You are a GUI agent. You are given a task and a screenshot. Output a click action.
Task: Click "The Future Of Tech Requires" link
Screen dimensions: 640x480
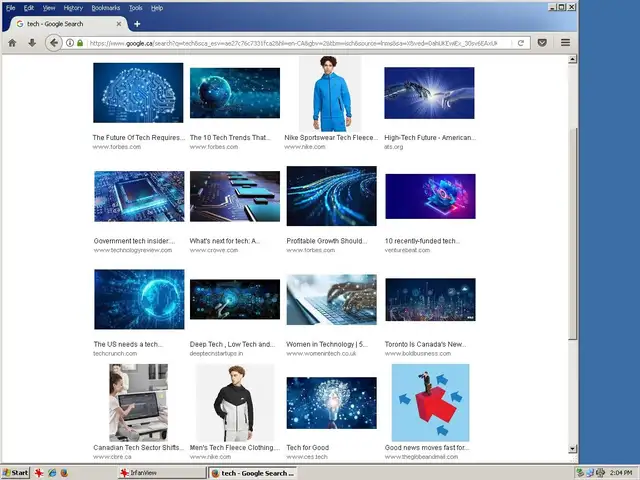[138, 138]
